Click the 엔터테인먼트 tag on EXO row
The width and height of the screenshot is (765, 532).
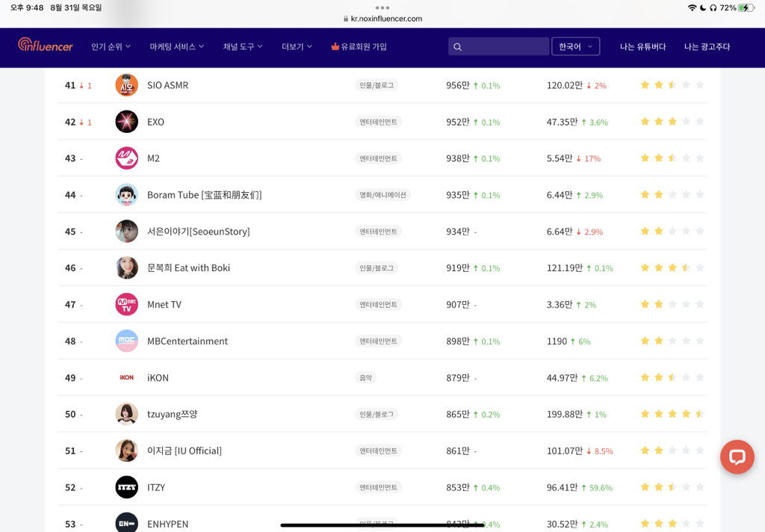tap(378, 122)
